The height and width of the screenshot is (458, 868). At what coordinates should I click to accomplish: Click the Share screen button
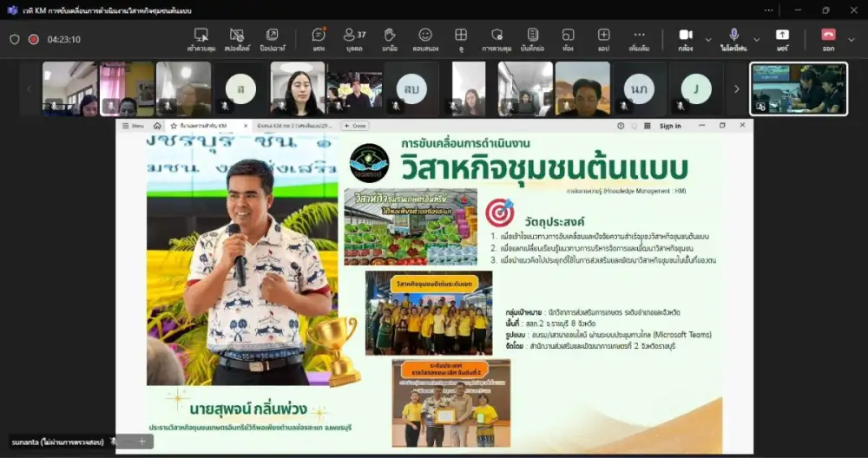[x=782, y=38]
